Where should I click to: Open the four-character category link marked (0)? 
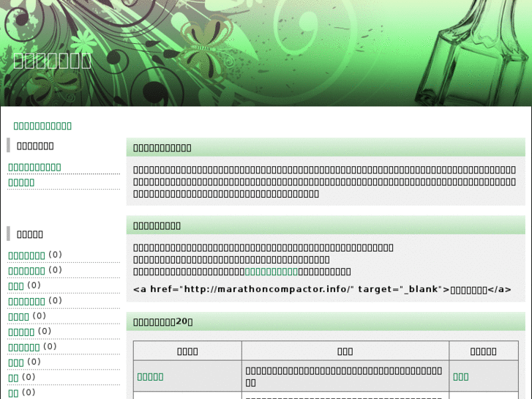[x=19, y=316]
